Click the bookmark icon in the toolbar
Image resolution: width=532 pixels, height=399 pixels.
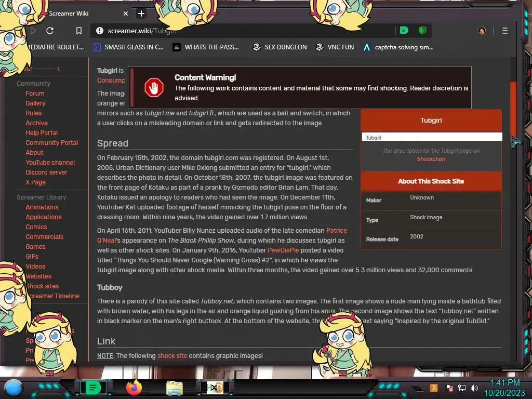click(x=79, y=31)
